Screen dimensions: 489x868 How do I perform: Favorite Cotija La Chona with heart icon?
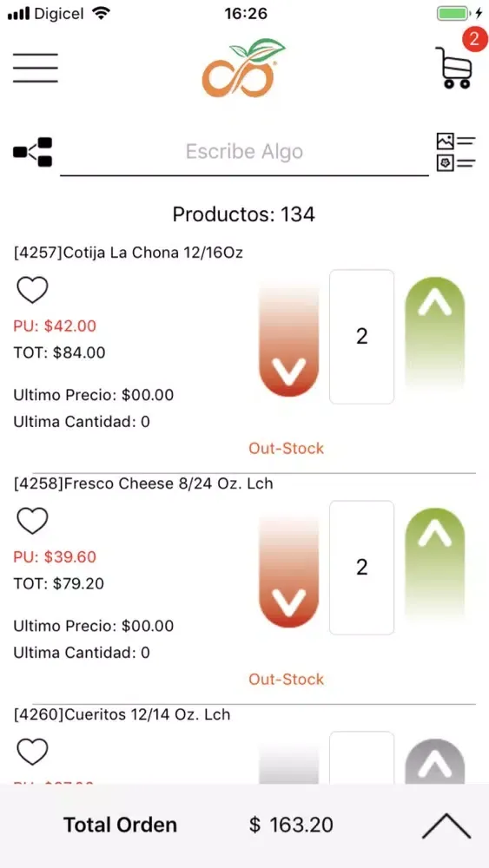33,290
